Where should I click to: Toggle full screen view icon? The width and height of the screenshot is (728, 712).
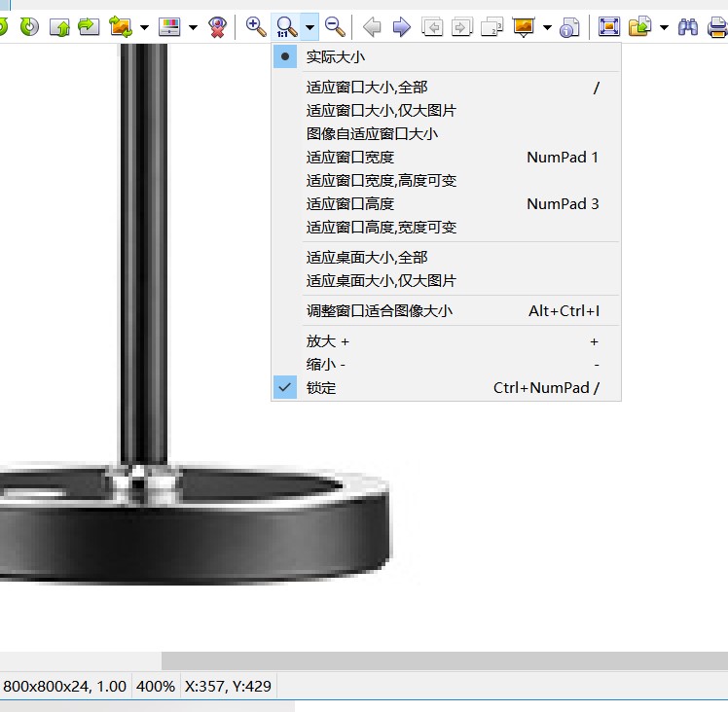609,27
